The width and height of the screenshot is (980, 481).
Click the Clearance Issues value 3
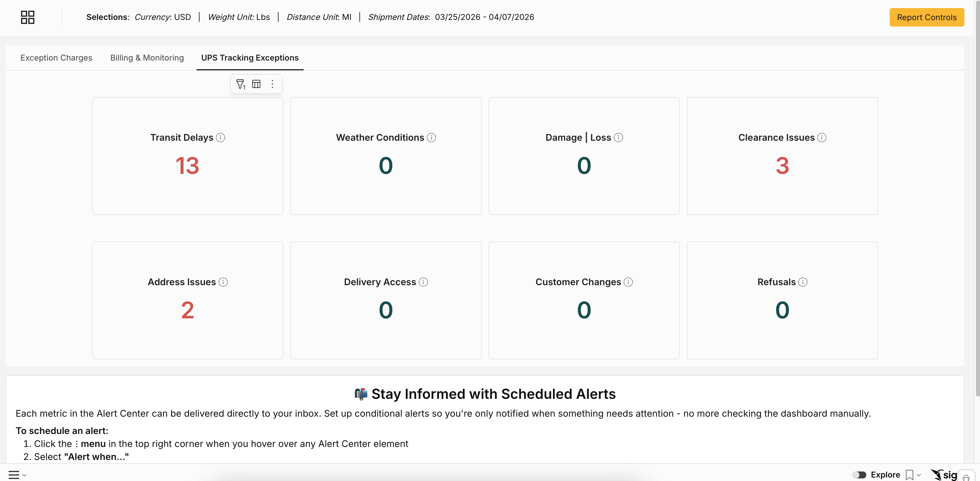pyautogui.click(x=782, y=166)
